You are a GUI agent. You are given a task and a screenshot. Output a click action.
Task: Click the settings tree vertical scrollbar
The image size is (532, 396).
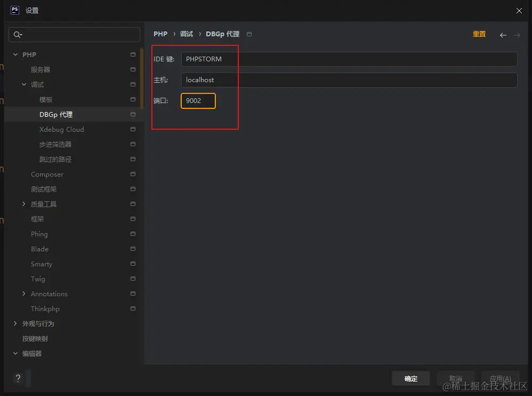[x=142, y=79]
